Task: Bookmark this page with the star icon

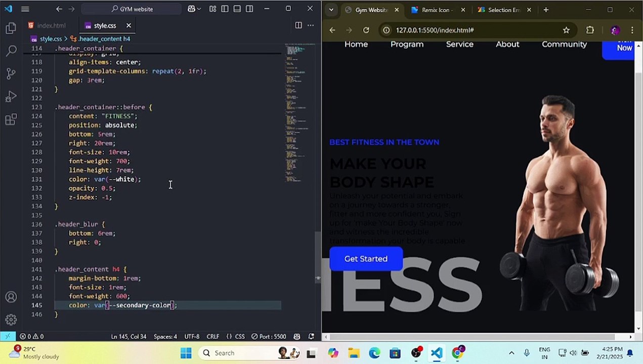Action: (x=566, y=30)
